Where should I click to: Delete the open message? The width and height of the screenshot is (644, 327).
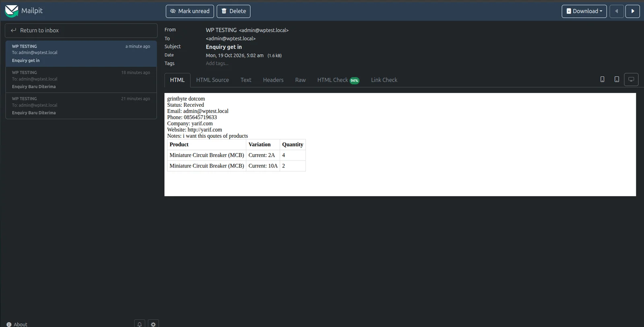coord(233,11)
